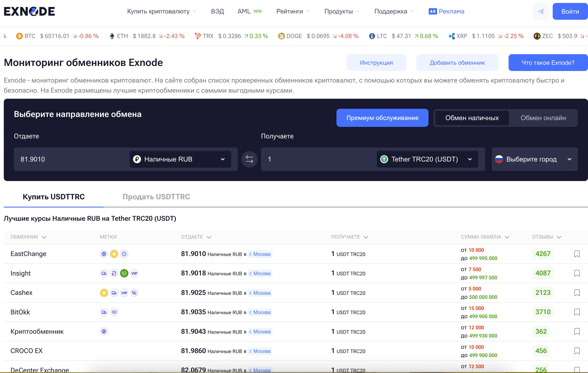Screen dimensions: 588x373
Task: Select the Купить USDTTRC tab
Action: click(54, 197)
